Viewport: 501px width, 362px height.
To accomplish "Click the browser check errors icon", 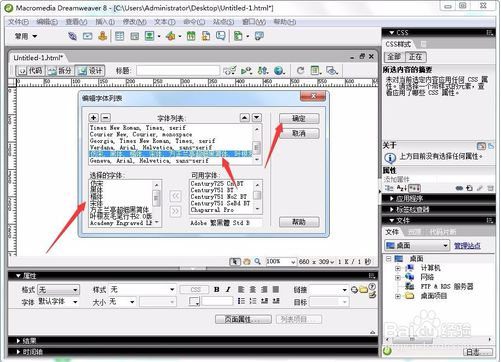I will point(229,71).
